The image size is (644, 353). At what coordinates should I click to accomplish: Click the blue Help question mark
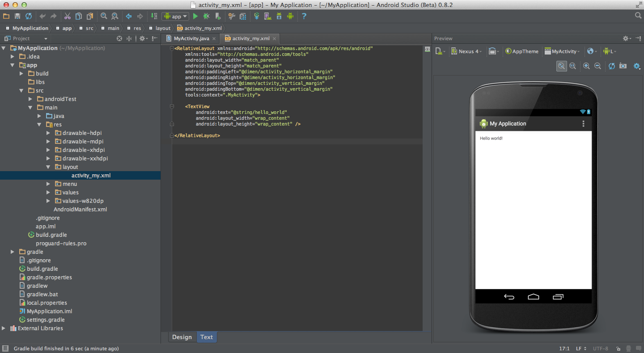pyautogui.click(x=304, y=16)
